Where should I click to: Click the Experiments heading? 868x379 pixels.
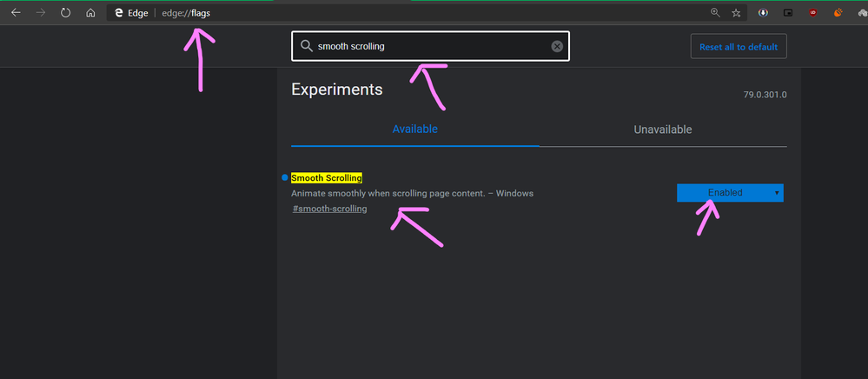tap(336, 90)
